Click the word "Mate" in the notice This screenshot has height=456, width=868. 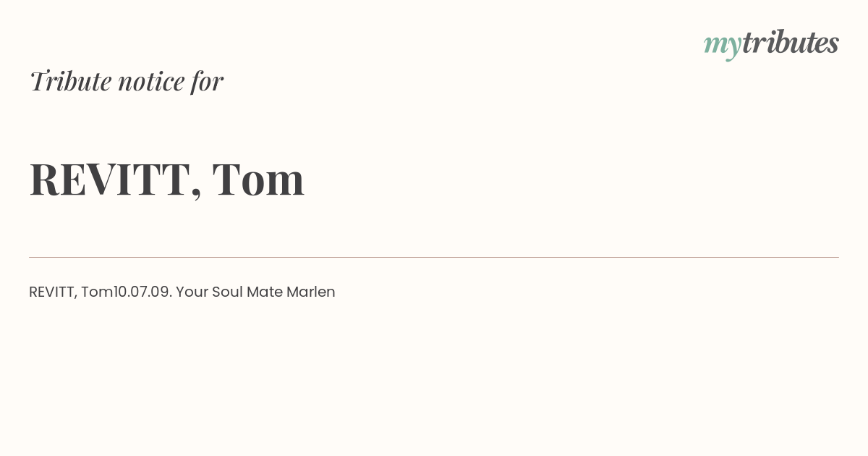[265, 292]
